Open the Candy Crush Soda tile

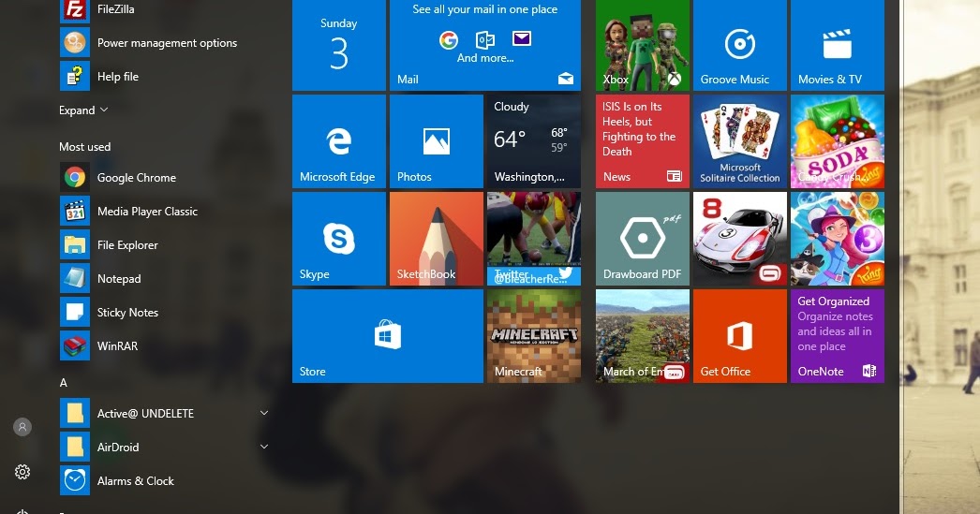(838, 141)
